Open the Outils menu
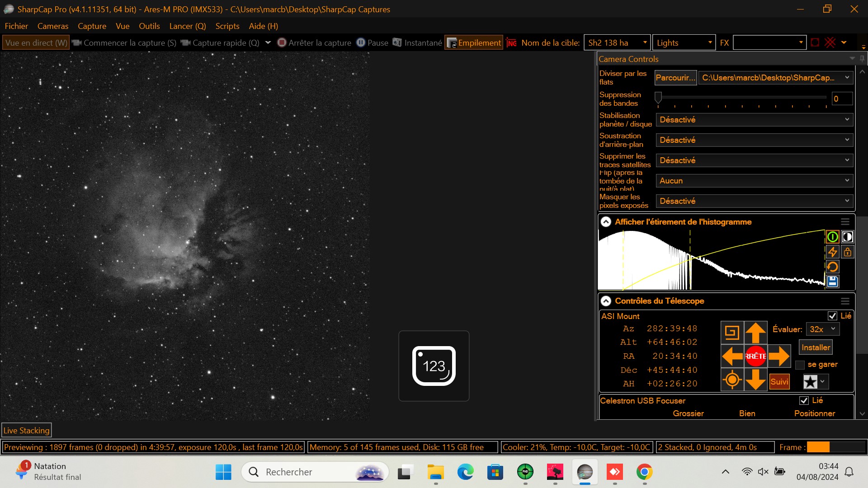 149,26
